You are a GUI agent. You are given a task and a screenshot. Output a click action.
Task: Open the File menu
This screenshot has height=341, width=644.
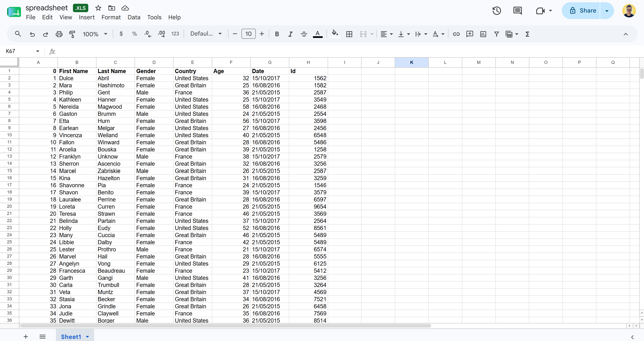pyautogui.click(x=30, y=17)
